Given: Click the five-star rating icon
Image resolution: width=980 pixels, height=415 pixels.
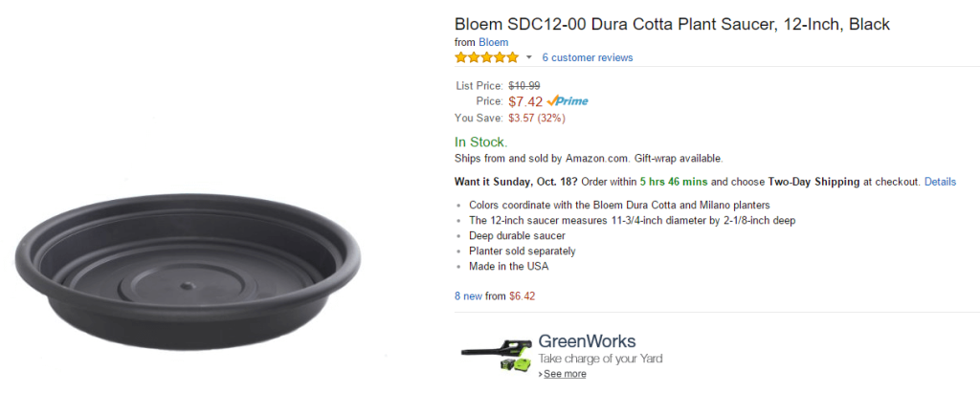Looking at the screenshot, I should (x=486, y=57).
